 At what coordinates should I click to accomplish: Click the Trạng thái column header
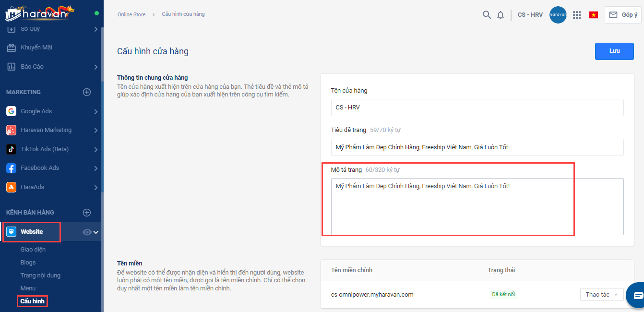coord(501,270)
